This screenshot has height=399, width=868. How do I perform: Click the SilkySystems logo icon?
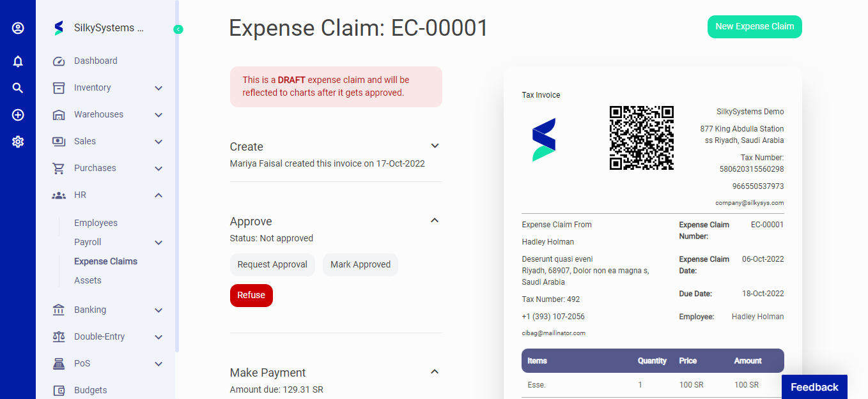[59, 28]
